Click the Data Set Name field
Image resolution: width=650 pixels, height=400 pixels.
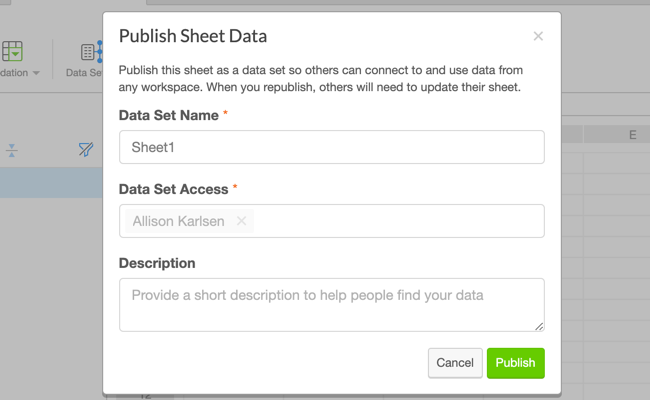[331, 147]
